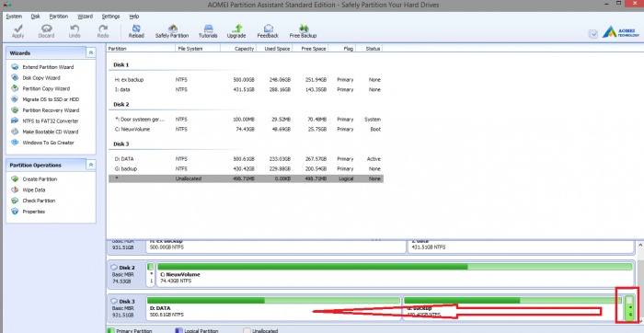The height and width of the screenshot is (333, 644).
Task: Click the Discard toolbar icon
Action: [x=46, y=31]
